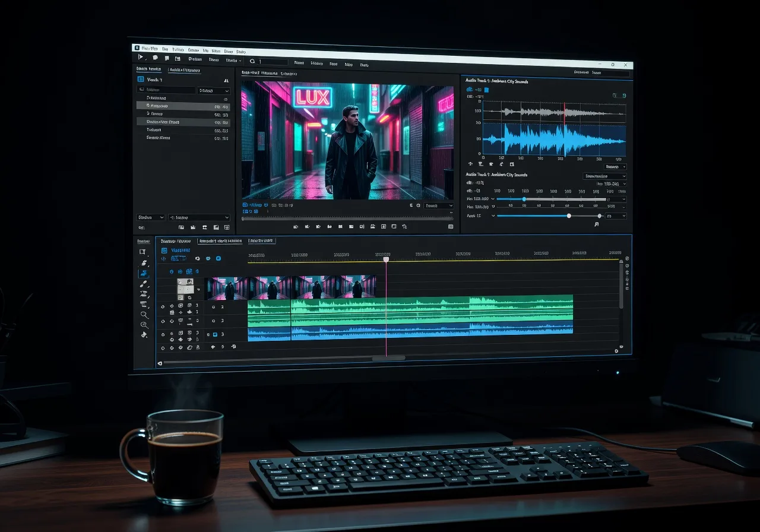This screenshot has width=760, height=532.
Task: Select the highlighted blue tool in timeline toolbox
Action: pyautogui.click(x=144, y=274)
